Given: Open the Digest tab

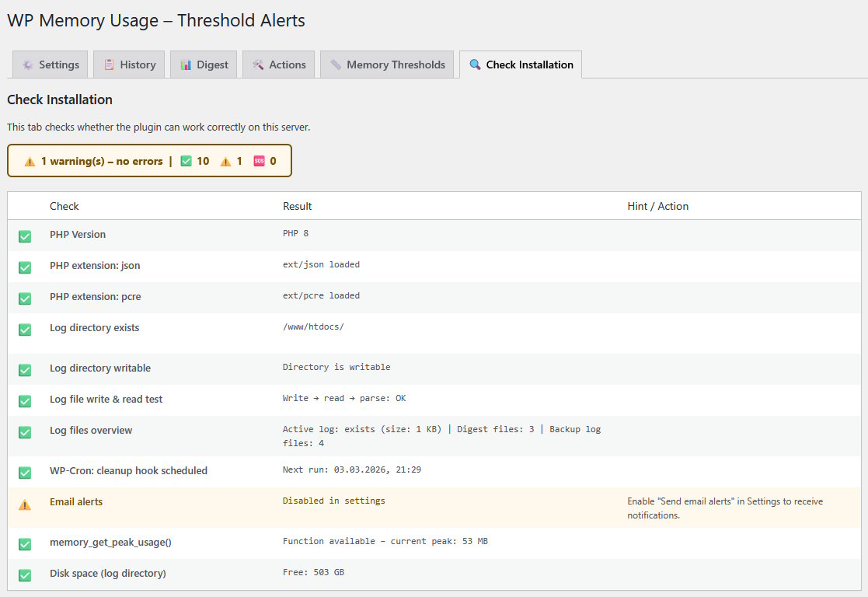Looking at the screenshot, I should 204,65.
